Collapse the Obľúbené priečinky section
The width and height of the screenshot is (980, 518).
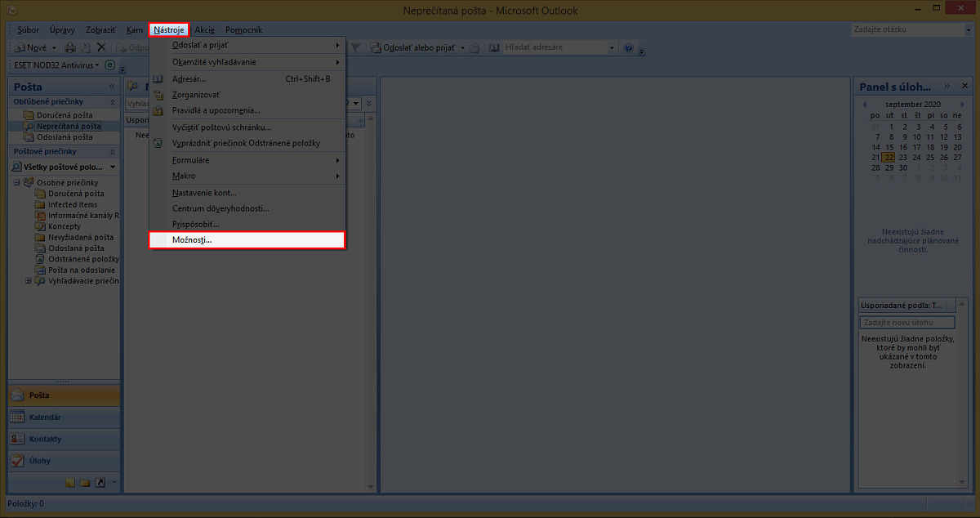pos(114,102)
